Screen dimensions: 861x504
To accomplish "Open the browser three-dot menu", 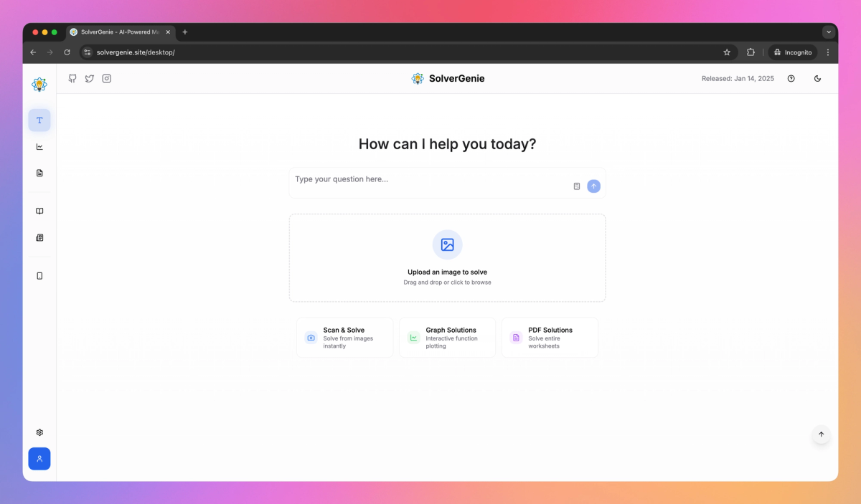I will pyautogui.click(x=828, y=52).
